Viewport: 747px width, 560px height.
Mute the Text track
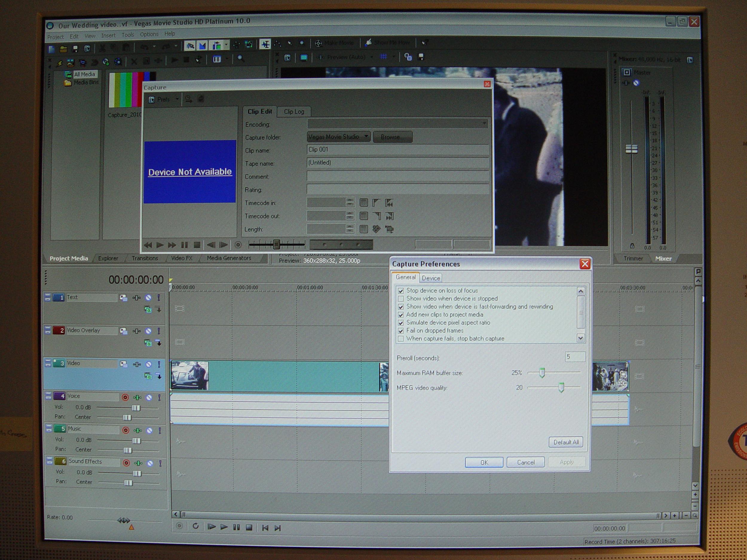(x=148, y=298)
